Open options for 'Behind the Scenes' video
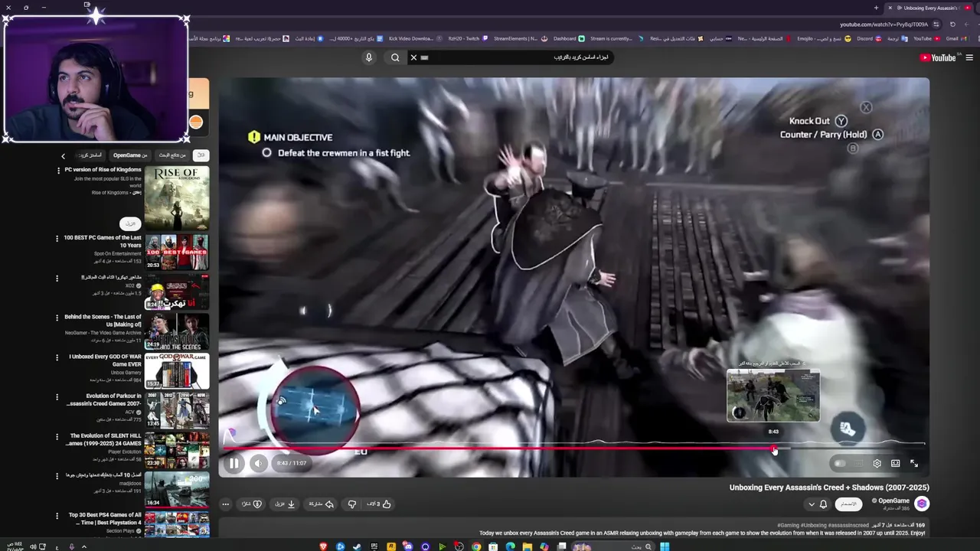Screen dimensions: 980x551 point(57,318)
